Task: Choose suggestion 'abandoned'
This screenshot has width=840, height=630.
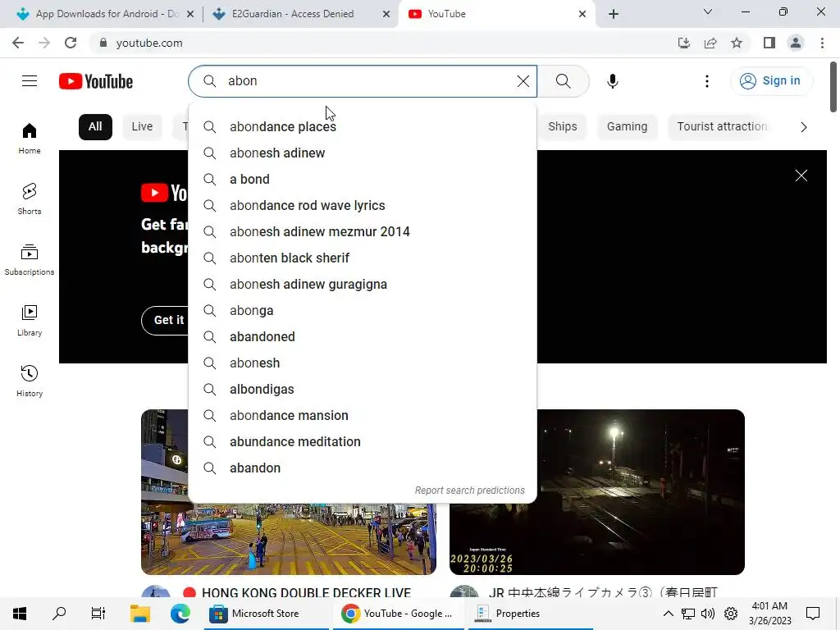Action: pos(363,336)
